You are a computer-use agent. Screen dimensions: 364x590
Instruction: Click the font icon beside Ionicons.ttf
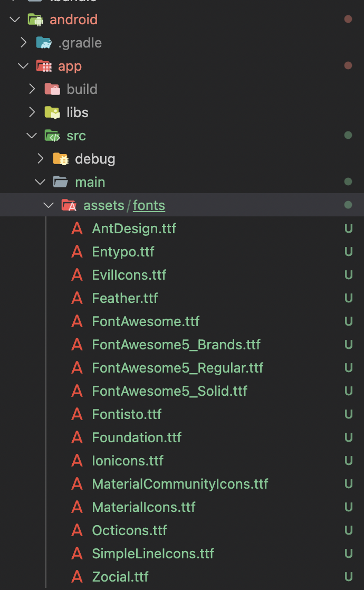tap(77, 461)
